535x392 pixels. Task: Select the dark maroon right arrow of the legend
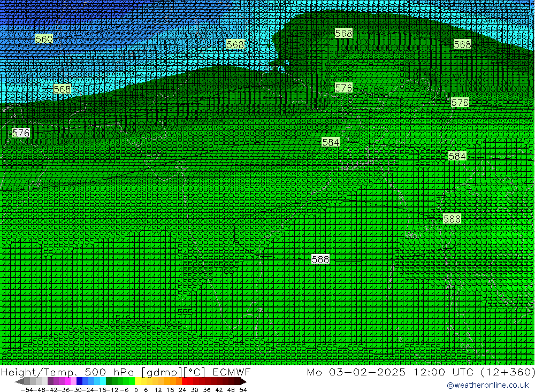pyautogui.click(x=243, y=381)
